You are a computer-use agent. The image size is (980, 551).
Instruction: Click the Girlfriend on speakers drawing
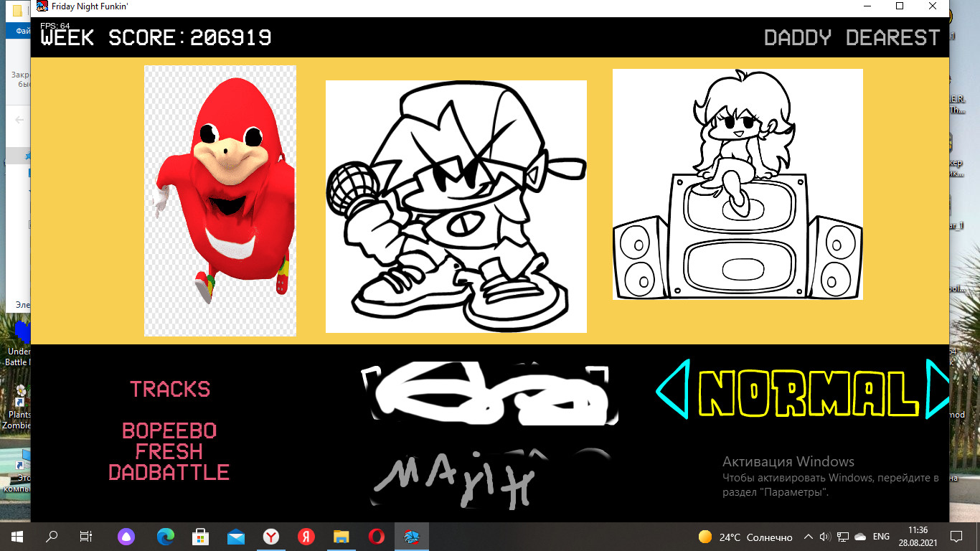pyautogui.click(x=738, y=184)
